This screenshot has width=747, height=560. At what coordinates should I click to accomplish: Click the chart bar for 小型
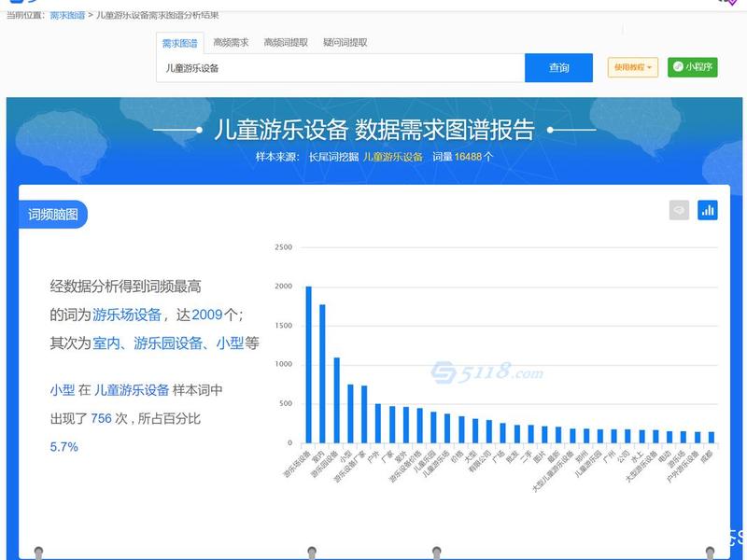351,413
